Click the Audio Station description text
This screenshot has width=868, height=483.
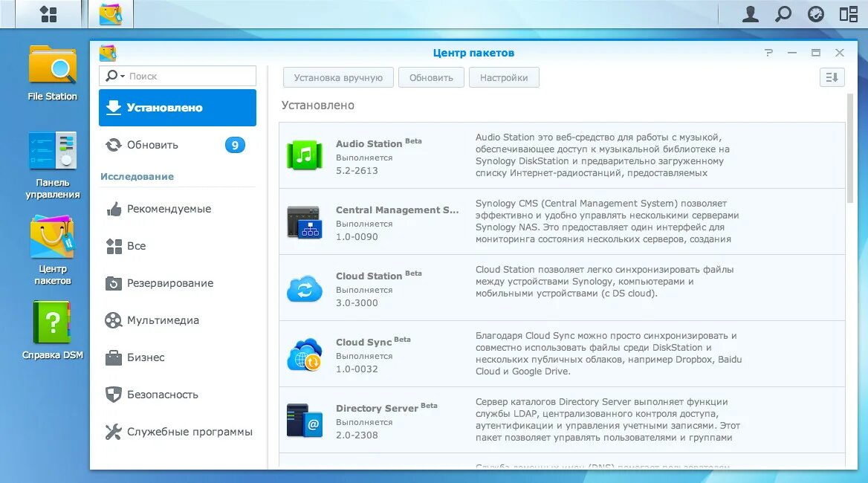coord(602,155)
